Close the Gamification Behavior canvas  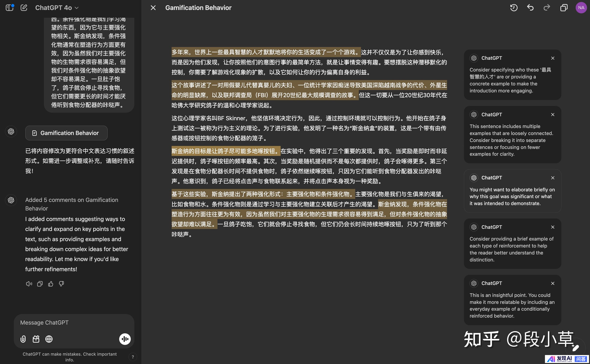pos(153,8)
